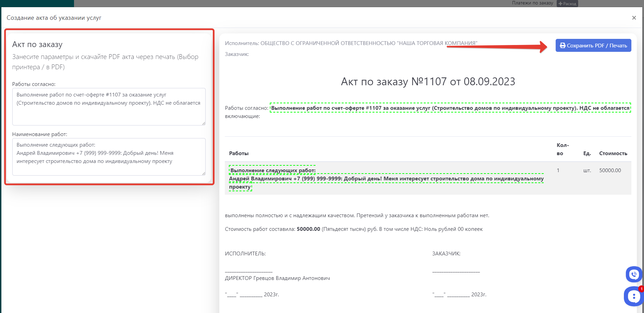Viewport: 644px width, 313px height.
Task: Click the Выполнение следующих работ line in the table
Action: pyautogui.click(x=273, y=170)
